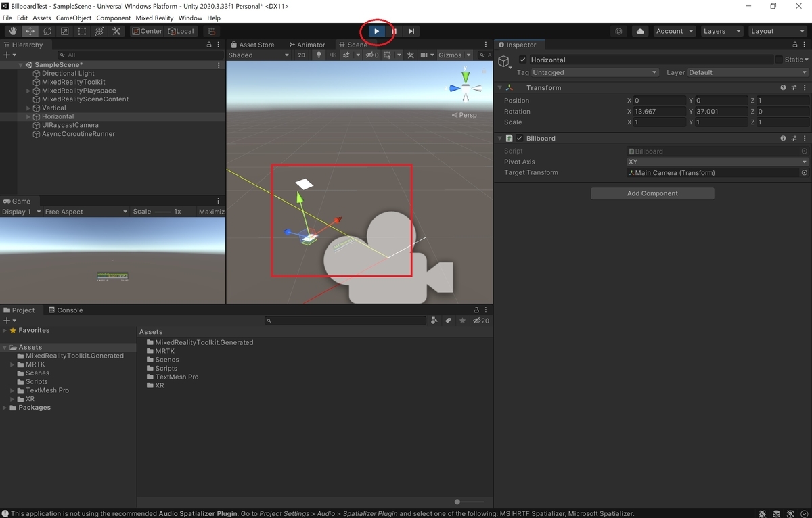Switch to the Console tab
This screenshot has height=518, width=812.
point(65,310)
